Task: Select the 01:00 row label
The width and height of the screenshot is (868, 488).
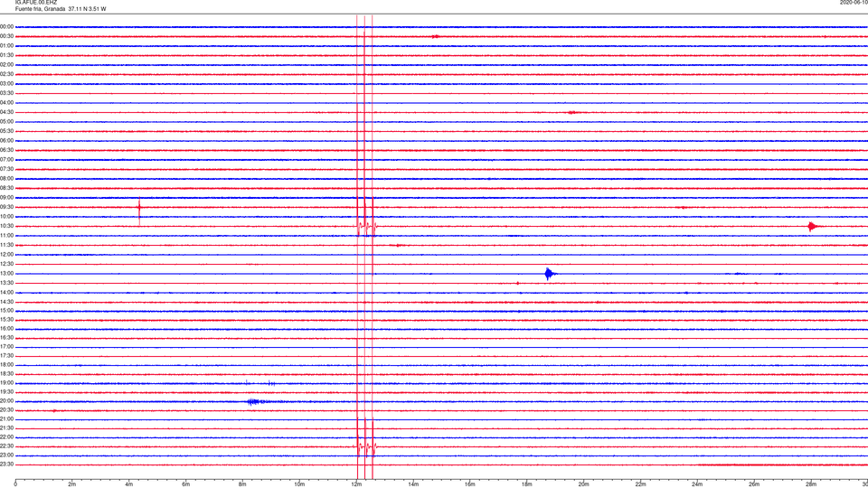Action: pos(7,46)
